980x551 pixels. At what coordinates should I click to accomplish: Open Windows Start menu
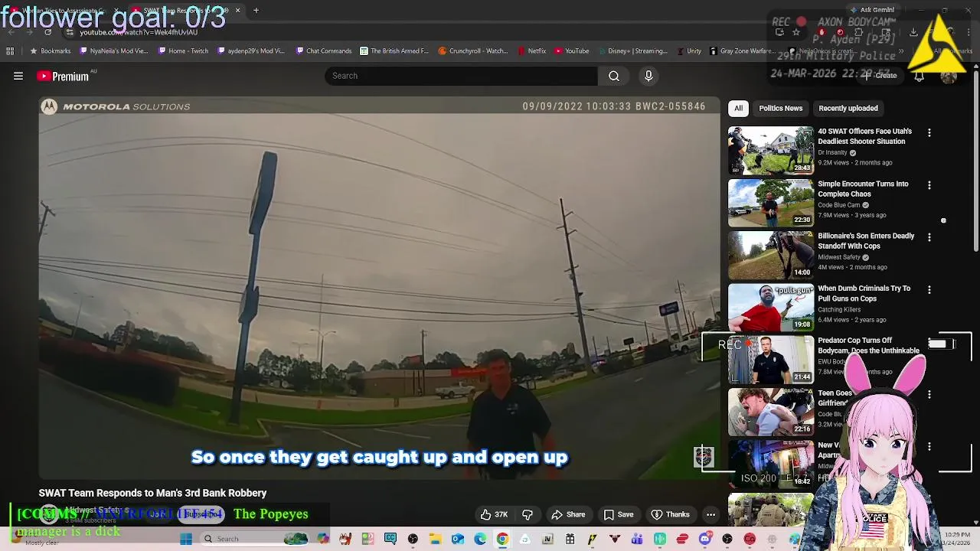[x=186, y=539]
